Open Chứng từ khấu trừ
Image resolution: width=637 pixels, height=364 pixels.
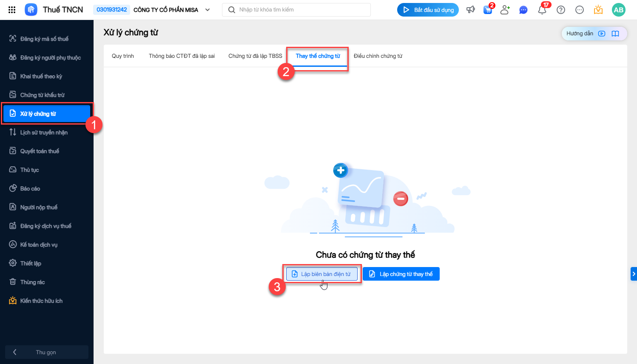point(47,95)
